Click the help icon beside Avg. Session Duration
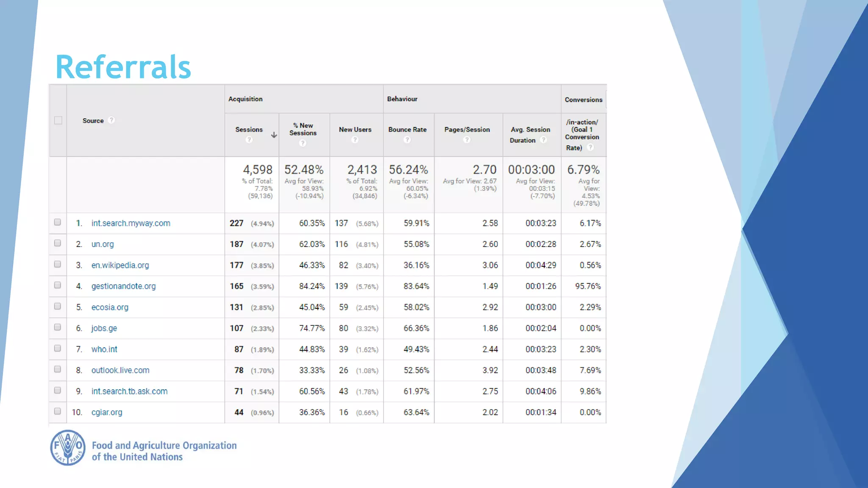The image size is (868, 488). click(x=543, y=140)
